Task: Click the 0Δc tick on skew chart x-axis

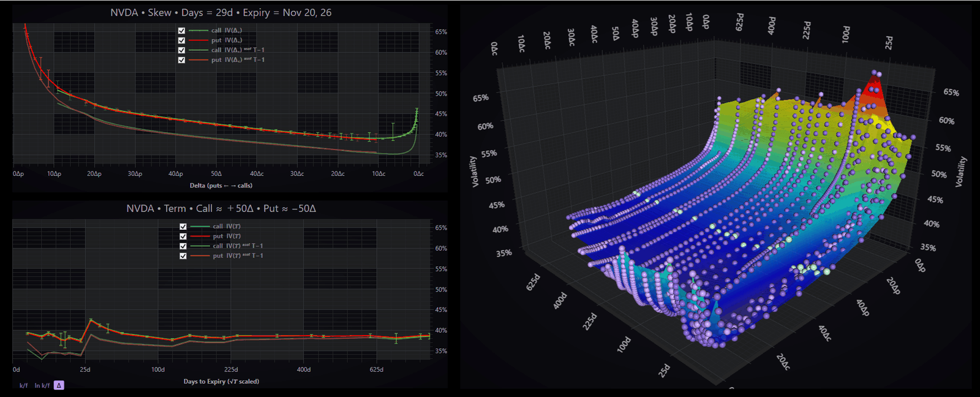Action: coord(418,174)
